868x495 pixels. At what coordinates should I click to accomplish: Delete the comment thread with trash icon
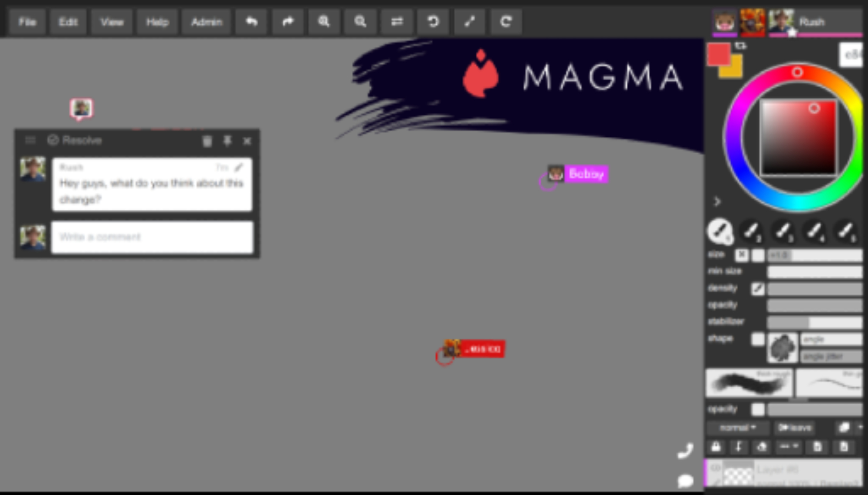click(x=207, y=141)
